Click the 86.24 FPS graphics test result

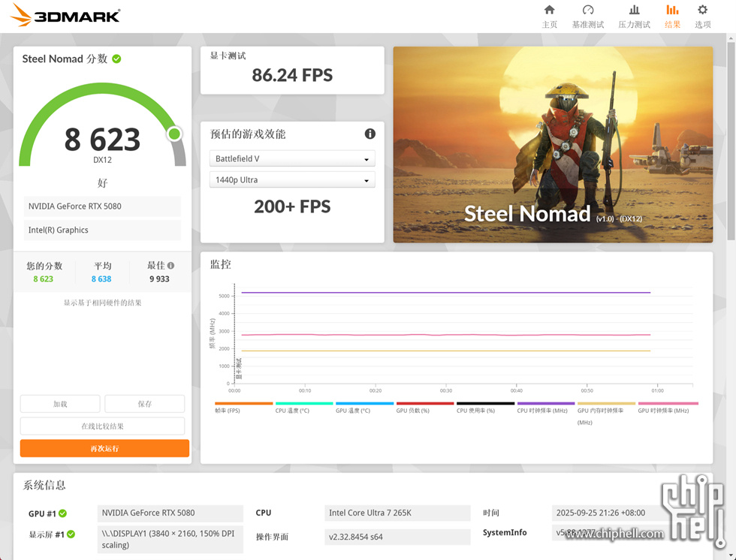coord(292,75)
